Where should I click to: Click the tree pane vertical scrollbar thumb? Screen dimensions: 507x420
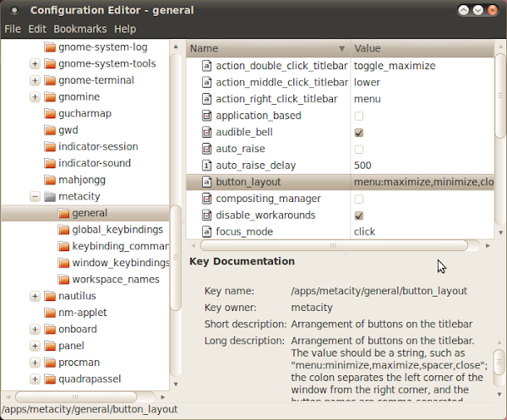[176, 258]
